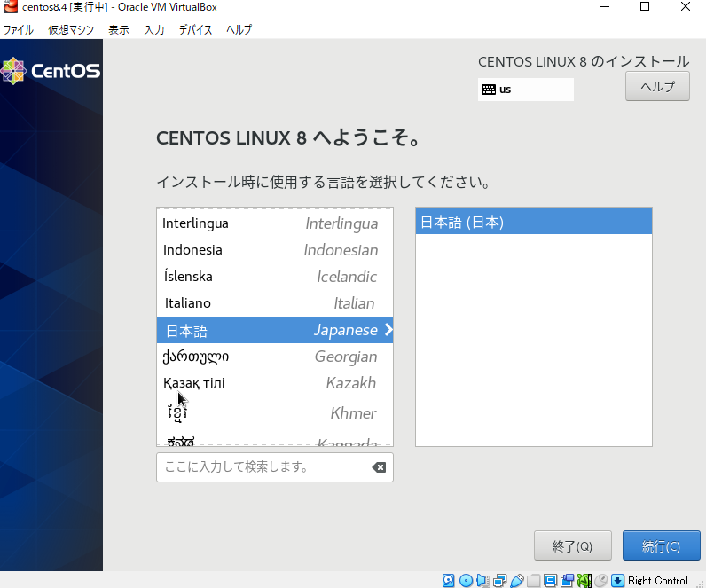Image resolution: width=706 pixels, height=588 pixels.
Task: Open the 入力 menu
Action: [154, 30]
